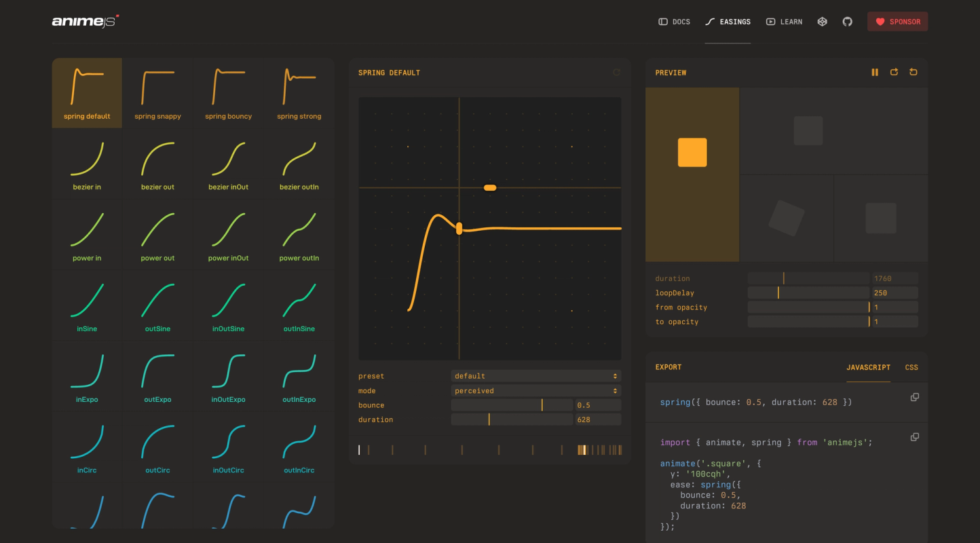980x543 pixels.
Task: Copy the one-line spring() export snippet
Action: pyautogui.click(x=914, y=397)
